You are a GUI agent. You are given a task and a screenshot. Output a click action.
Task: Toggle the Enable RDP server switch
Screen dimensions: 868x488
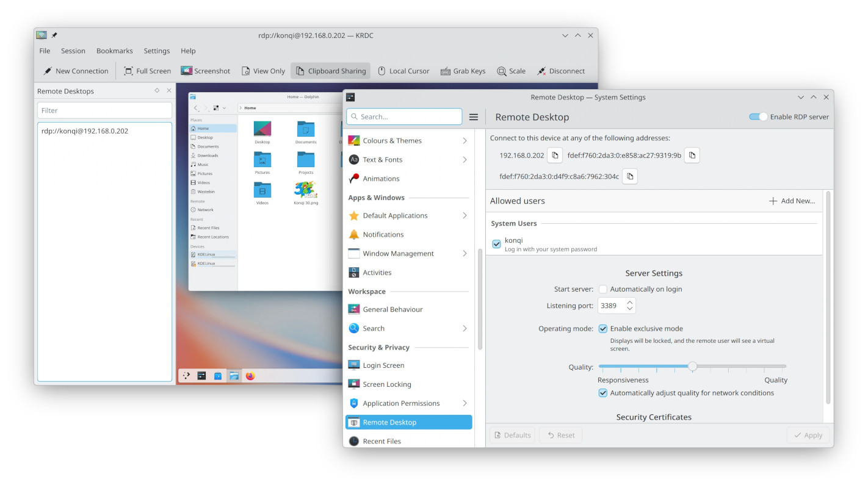pos(758,117)
